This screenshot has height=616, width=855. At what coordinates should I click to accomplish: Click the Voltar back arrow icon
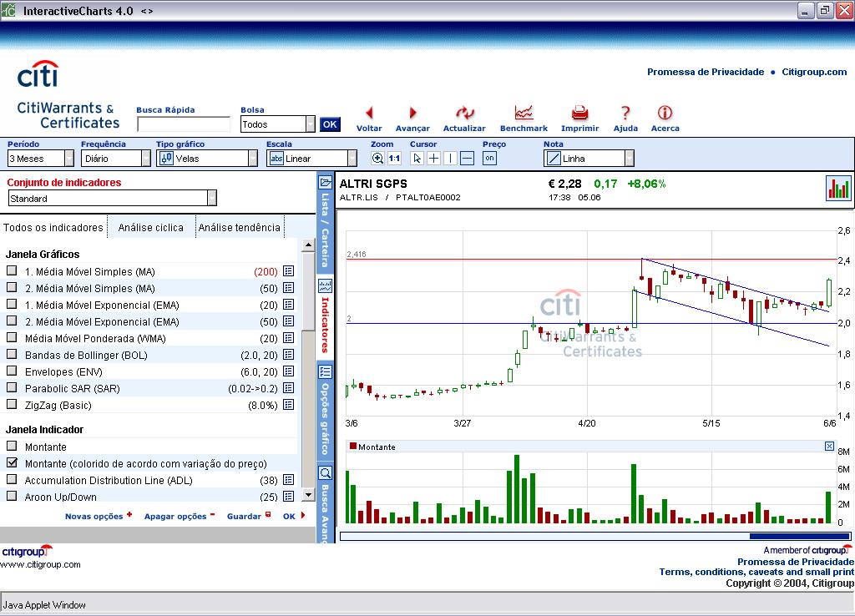click(369, 114)
